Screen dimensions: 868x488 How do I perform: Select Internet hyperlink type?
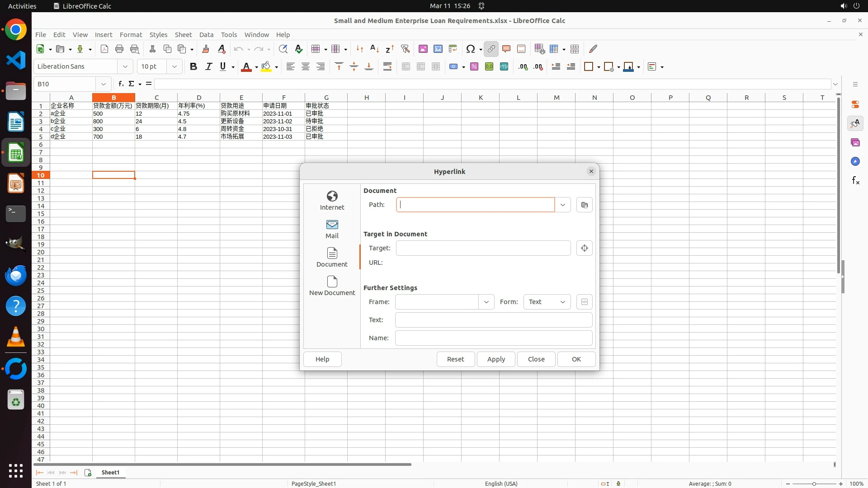tap(332, 200)
